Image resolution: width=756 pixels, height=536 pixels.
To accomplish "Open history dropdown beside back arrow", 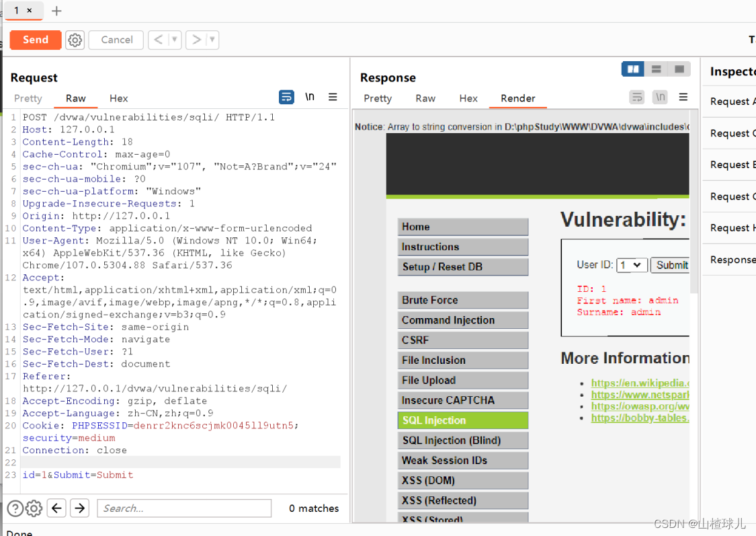I will (175, 40).
